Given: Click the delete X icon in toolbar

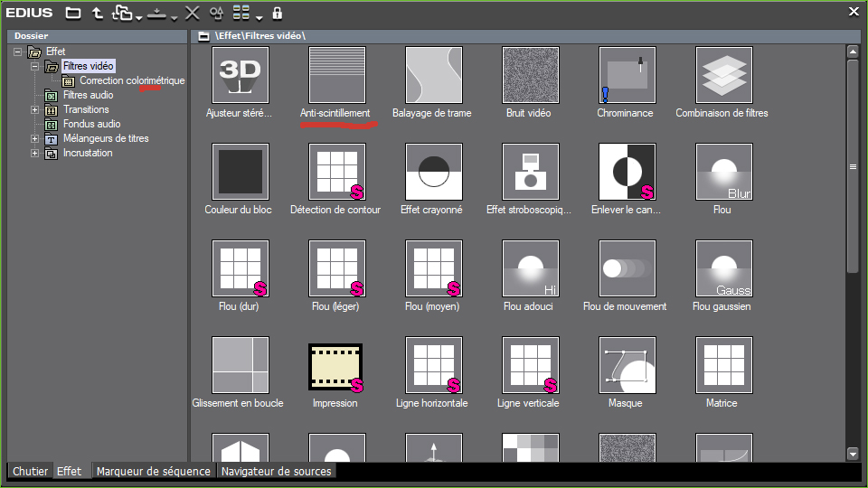Looking at the screenshot, I should [192, 13].
